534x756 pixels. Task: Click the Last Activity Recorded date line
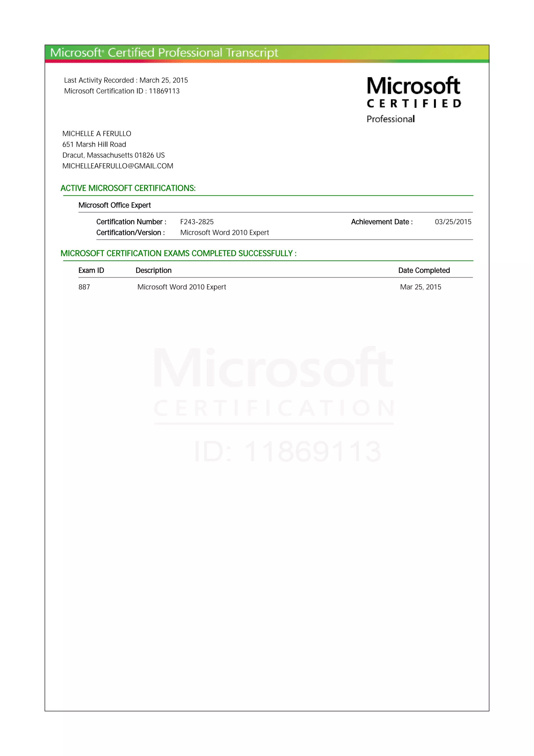coord(126,80)
